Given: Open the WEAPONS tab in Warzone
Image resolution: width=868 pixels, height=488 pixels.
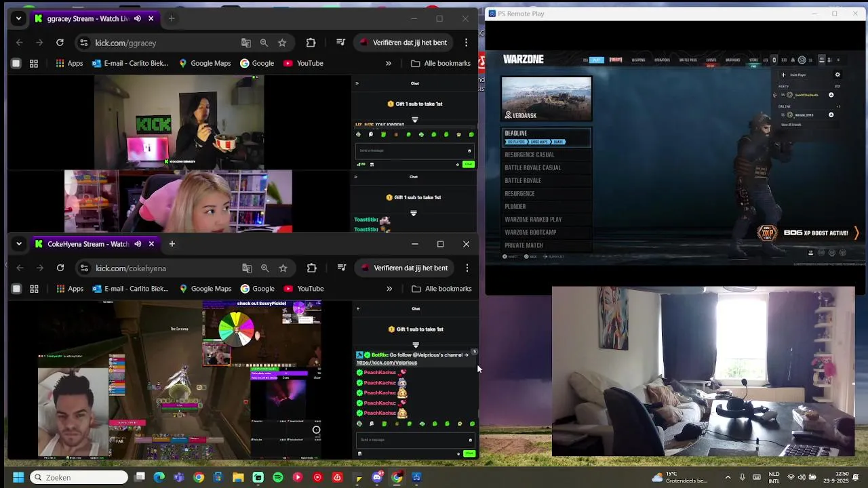Looking at the screenshot, I should (x=639, y=60).
